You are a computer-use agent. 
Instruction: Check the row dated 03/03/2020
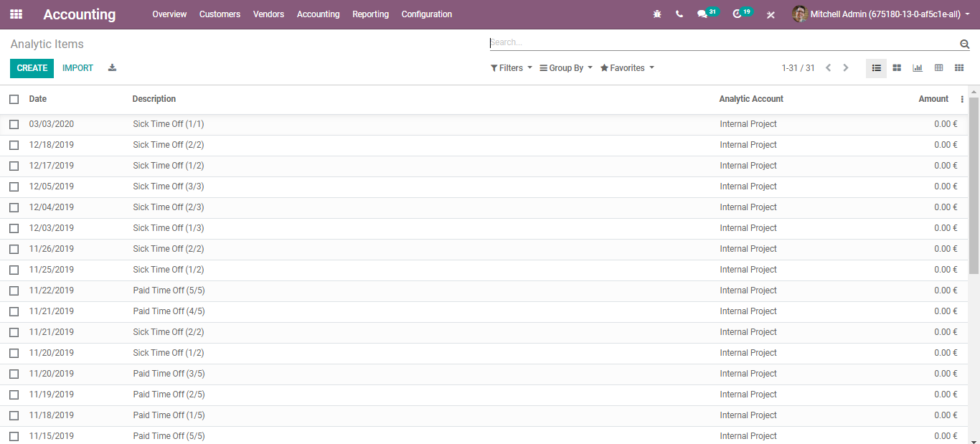tap(14, 124)
